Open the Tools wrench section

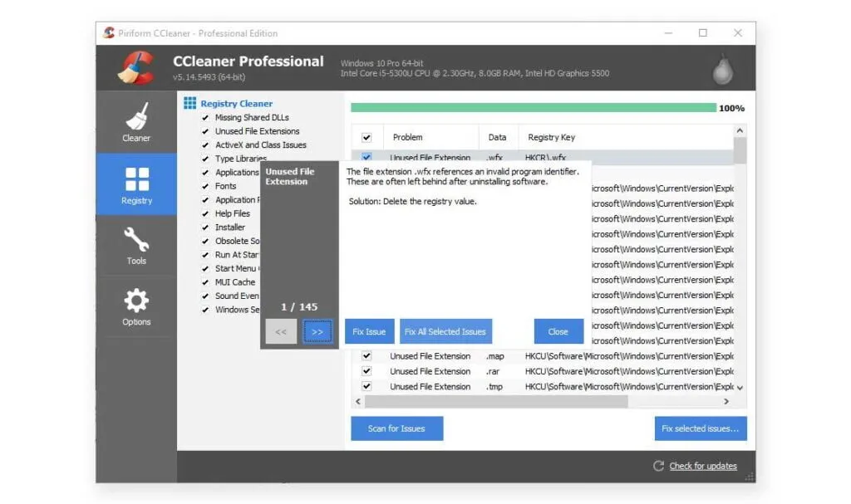[136, 245]
